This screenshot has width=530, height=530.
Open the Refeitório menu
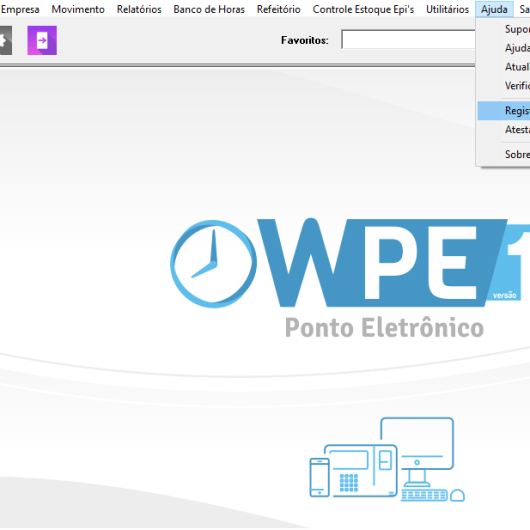(x=279, y=9)
